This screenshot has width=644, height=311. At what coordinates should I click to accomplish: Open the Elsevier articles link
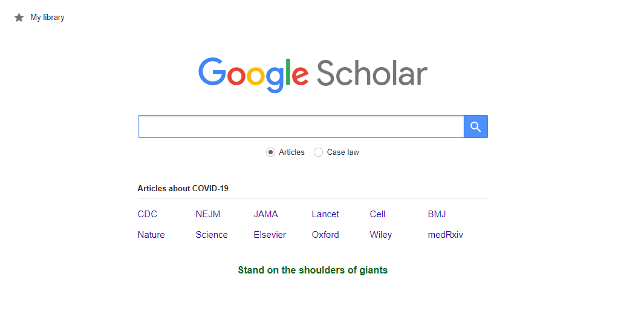coord(270,235)
